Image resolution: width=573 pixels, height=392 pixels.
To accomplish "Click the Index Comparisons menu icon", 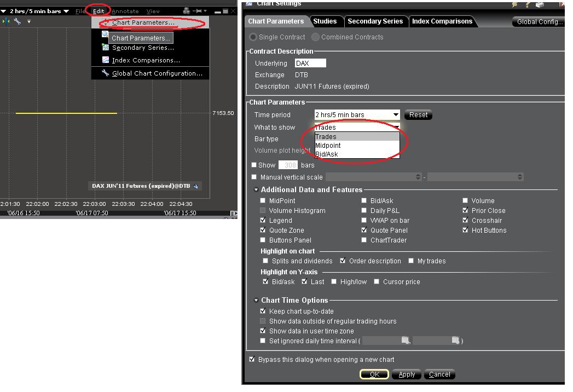I will 106,60.
